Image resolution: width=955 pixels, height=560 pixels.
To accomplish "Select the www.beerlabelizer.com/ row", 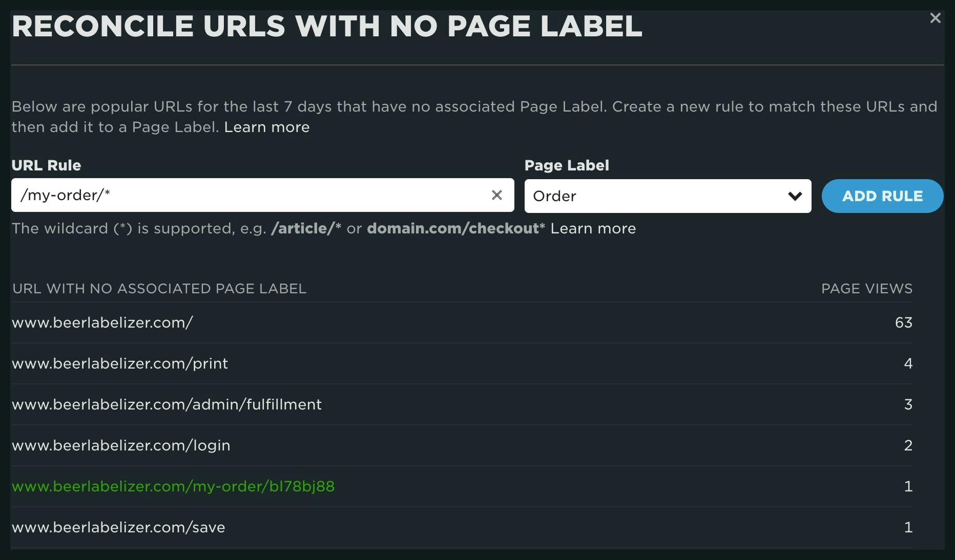I will 102,322.
